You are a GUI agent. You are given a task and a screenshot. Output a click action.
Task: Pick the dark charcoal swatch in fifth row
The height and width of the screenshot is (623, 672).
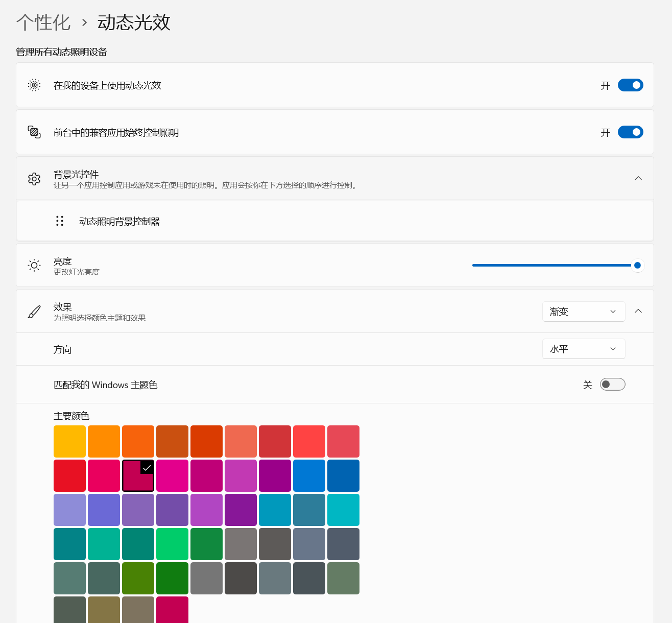click(x=241, y=578)
